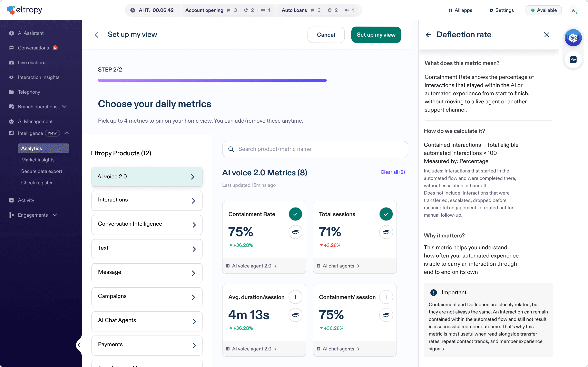
Task: Open Settings gear in top bar
Action: pyautogui.click(x=491, y=10)
